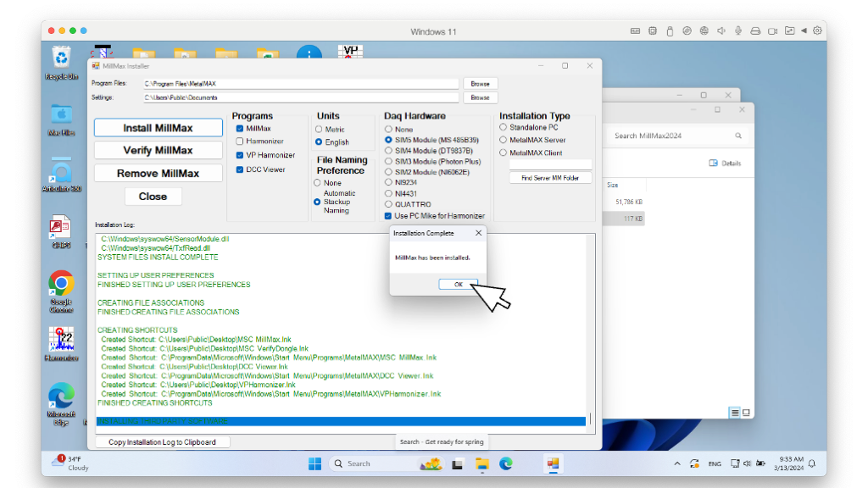Open the Parallels shared folders icon
This screenshot has height=488, width=868.
point(790,31)
